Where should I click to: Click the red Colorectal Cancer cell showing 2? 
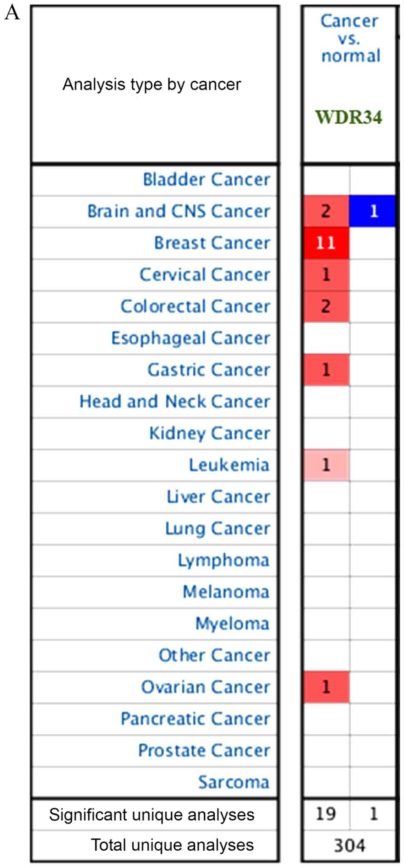click(x=326, y=306)
